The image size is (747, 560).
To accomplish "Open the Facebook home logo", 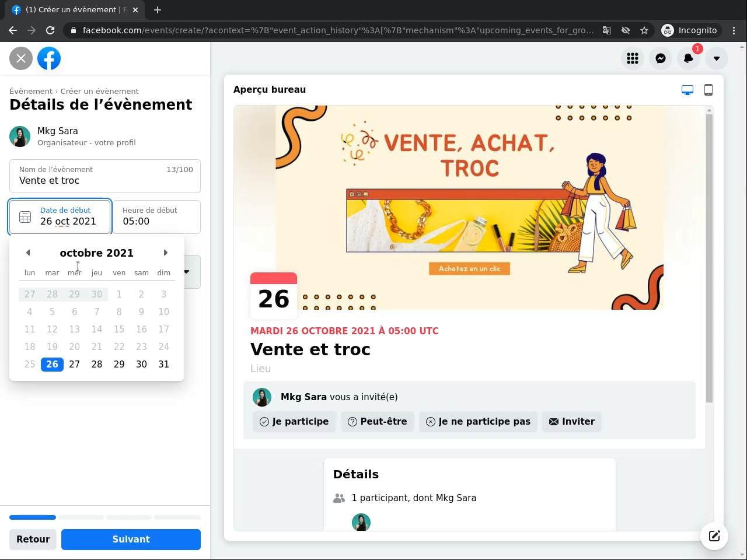I will pos(49,58).
